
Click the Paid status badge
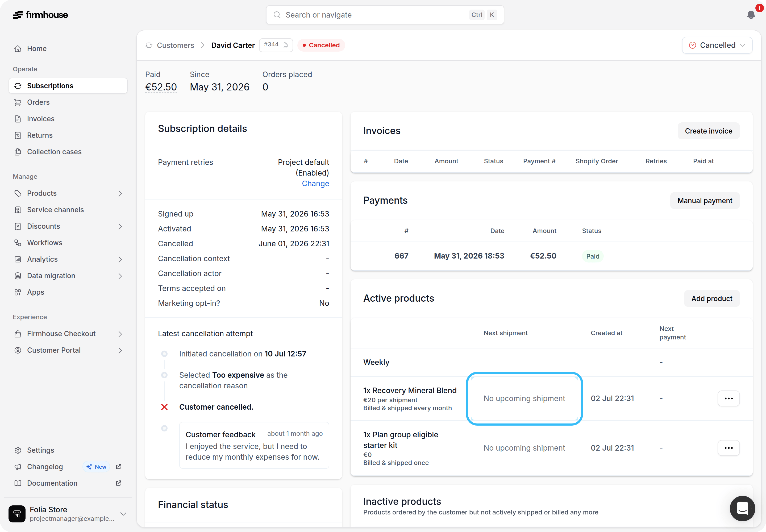point(593,256)
